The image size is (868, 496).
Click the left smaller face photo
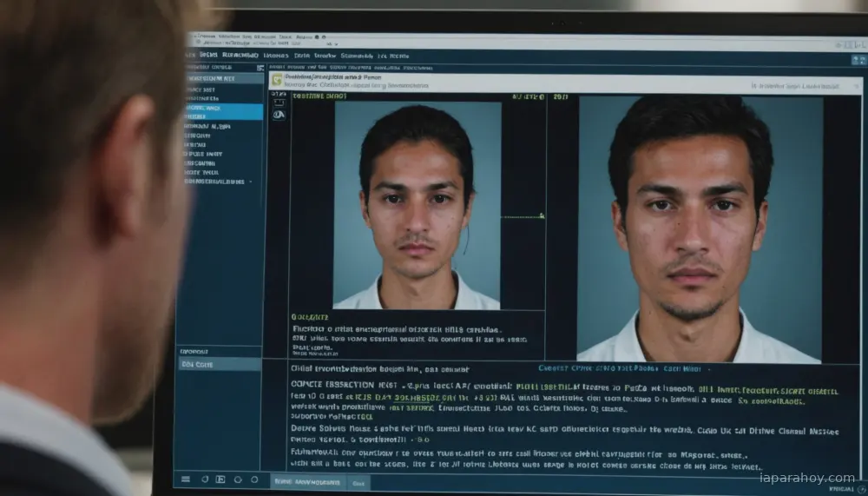click(x=418, y=204)
